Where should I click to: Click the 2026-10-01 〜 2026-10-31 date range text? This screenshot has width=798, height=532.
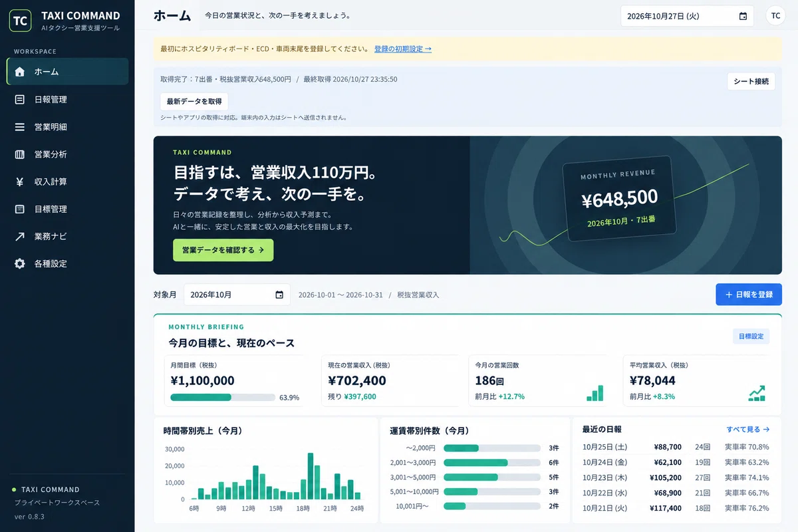tap(340, 295)
